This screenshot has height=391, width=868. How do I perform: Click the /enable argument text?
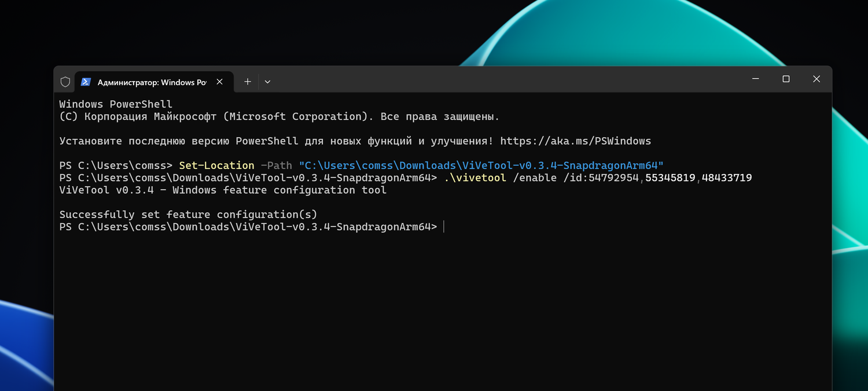[x=535, y=178]
